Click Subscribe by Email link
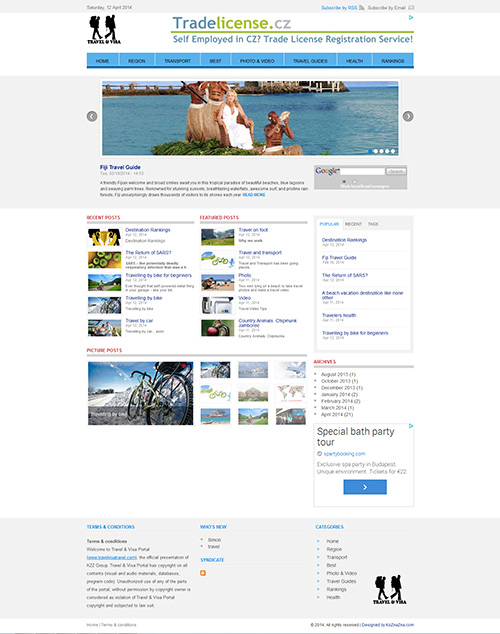This screenshot has height=634, width=500. click(386, 8)
